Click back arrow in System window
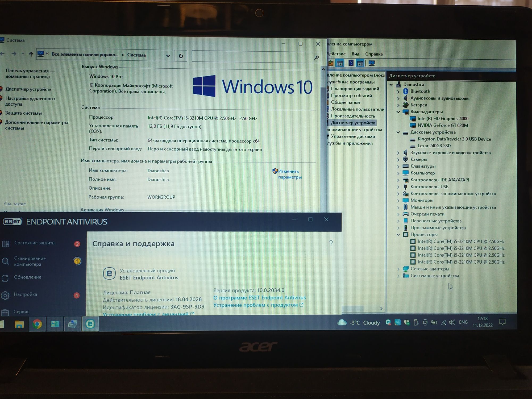The image size is (532, 399). (x=3, y=54)
